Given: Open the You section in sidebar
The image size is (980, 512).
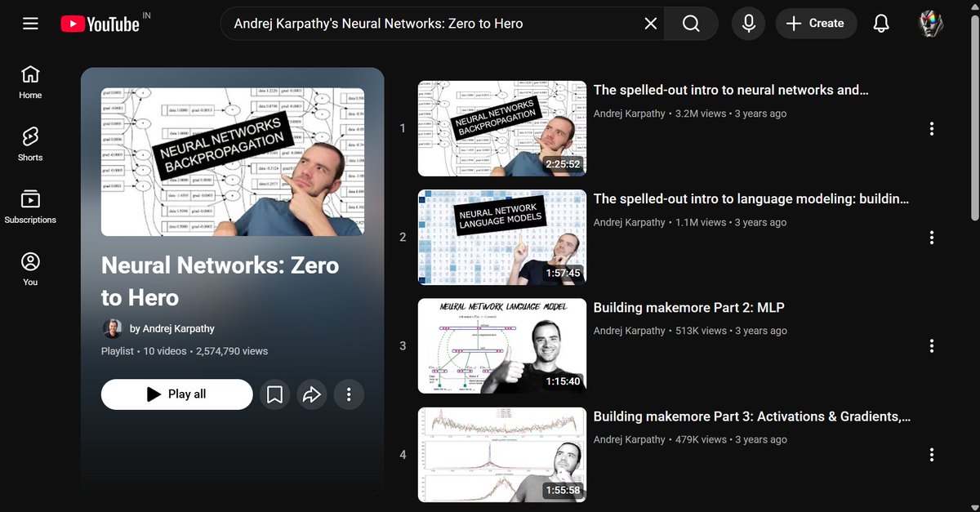Looking at the screenshot, I should pyautogui.click(x=30, y=269).
